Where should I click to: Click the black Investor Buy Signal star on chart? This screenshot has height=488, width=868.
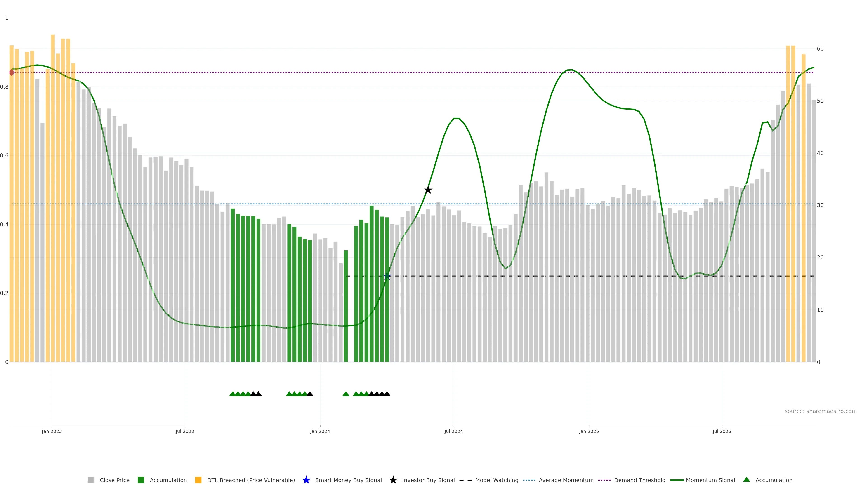tap(428, 190)
